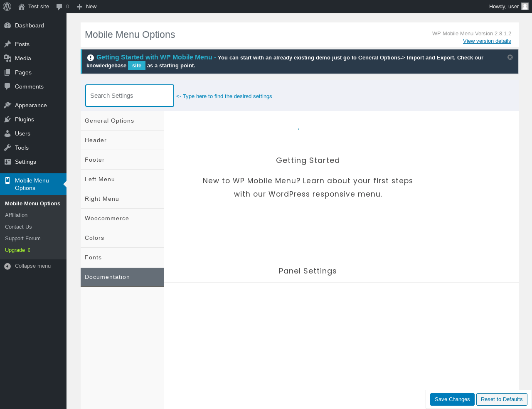Viewport: 532px width, 409px height.
Task: Select the Colors tab
Action: click(x=122, y=238)
